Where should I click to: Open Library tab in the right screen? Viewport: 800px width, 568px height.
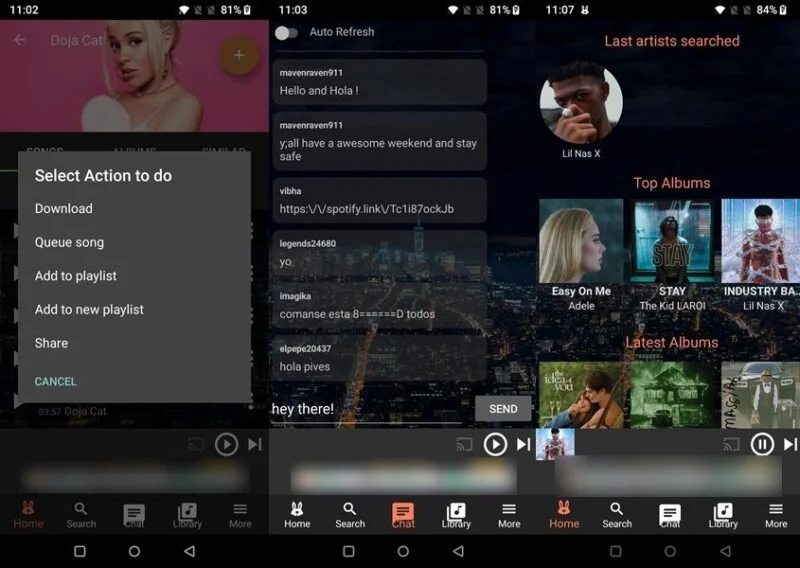(723, 515)
